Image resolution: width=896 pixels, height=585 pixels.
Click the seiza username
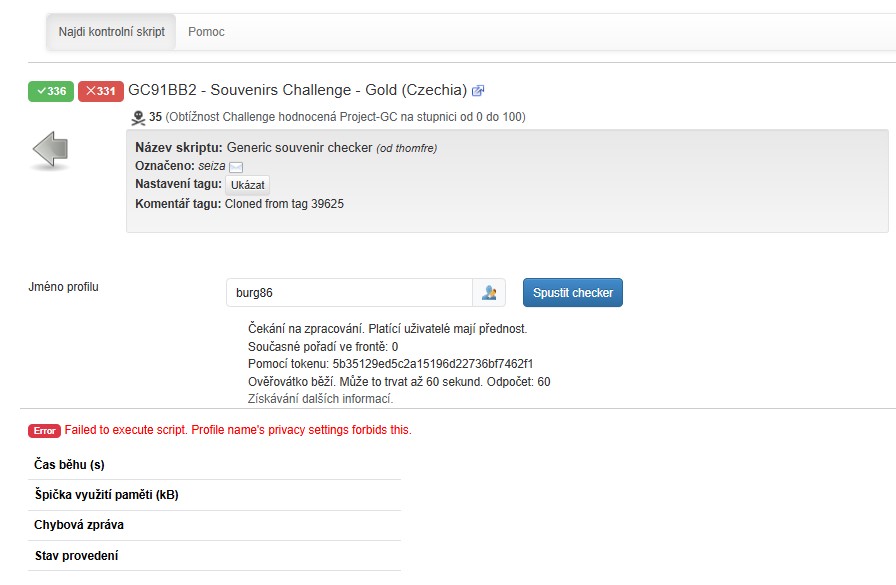pos(212,166)
